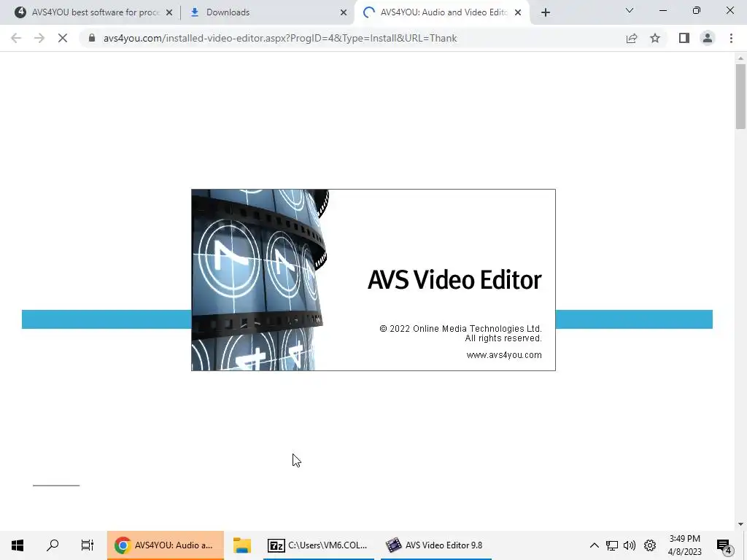Open the clock showing 3:49 PM
Screen dimensions: 747x560
(684, 545)
